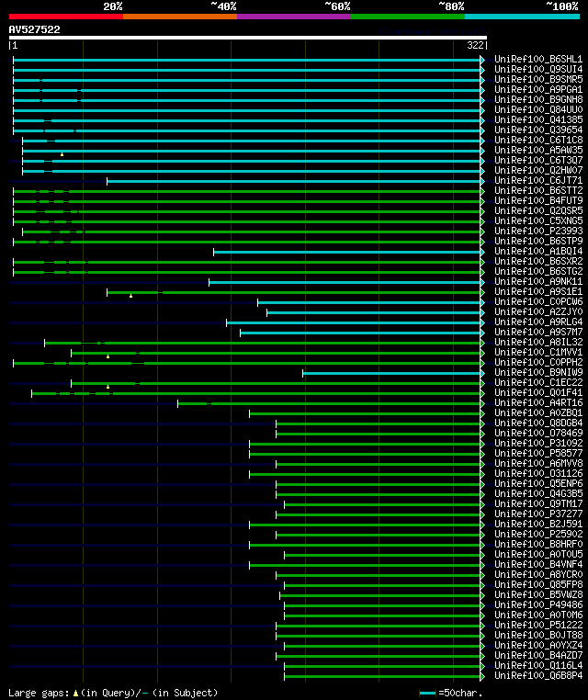588x700 pixels.
Task: Select label UniRef100_C5XNG5
Action: click(538, 220)
